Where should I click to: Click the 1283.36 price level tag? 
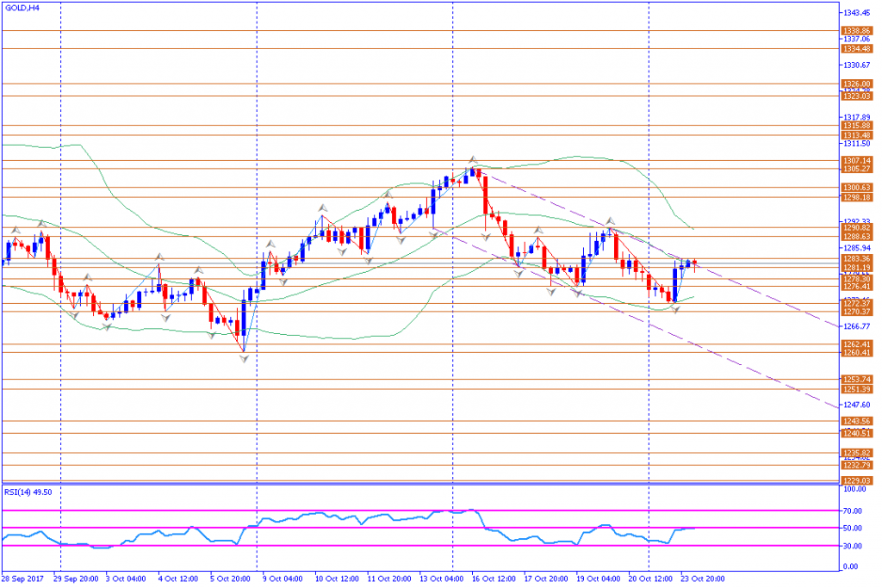tap(857, 258)
